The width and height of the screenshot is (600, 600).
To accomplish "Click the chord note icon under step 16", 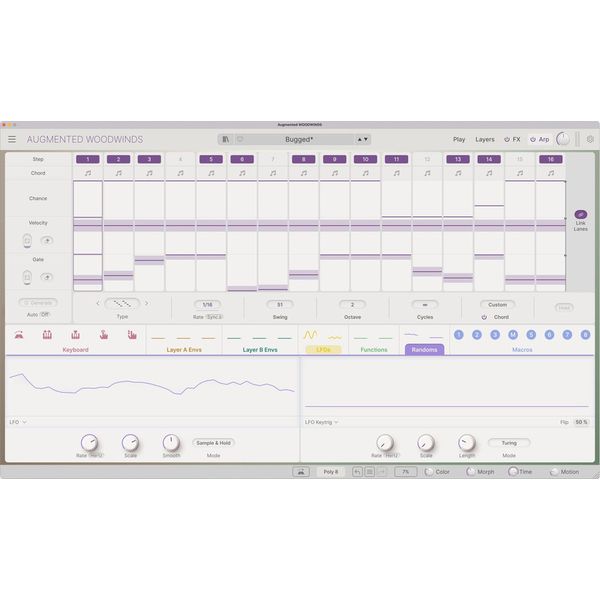I will tap(551, 173).
